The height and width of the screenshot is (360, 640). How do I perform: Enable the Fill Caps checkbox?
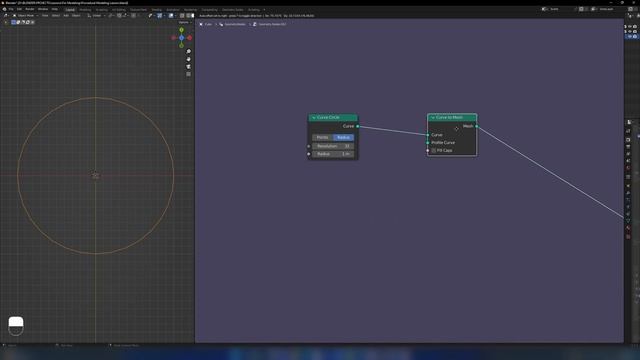(x=433, y=151)
